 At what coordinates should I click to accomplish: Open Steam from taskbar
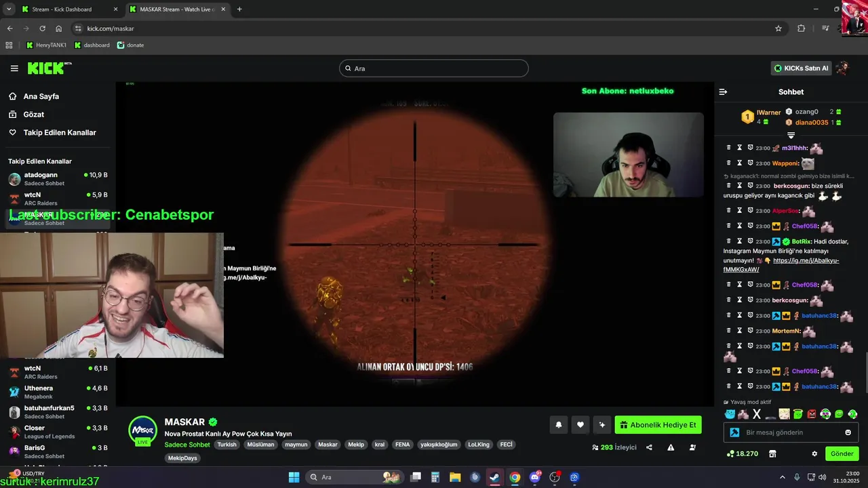tap(494, 477)
